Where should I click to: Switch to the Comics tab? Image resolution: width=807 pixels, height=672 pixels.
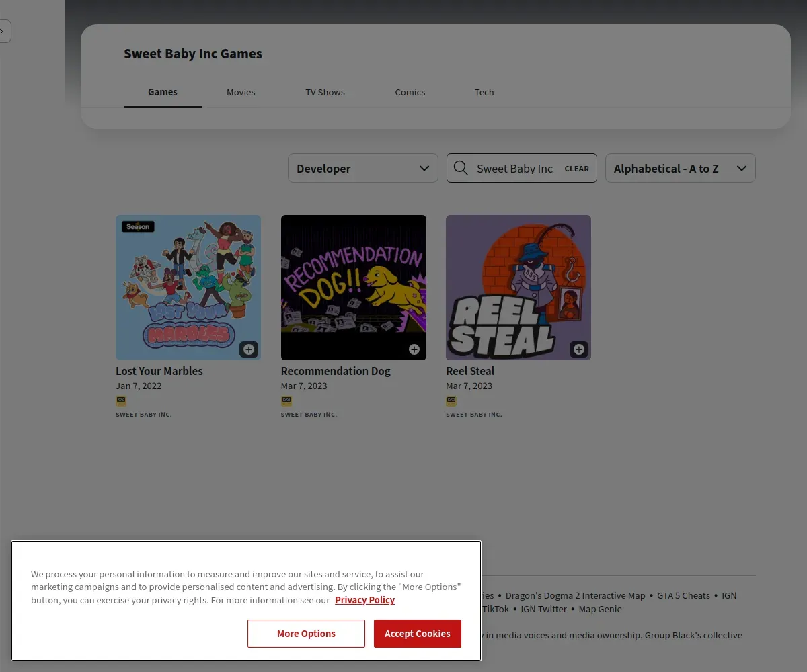click(x=410, y=92)
